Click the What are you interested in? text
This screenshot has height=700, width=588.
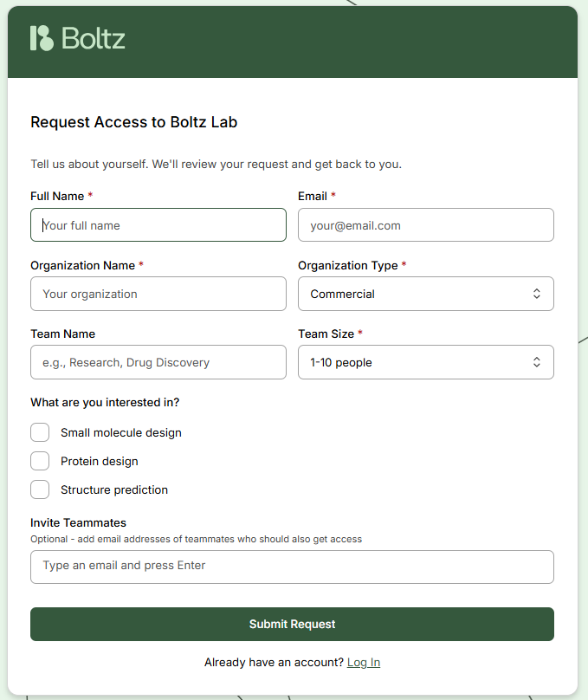(x=105, y=402)
